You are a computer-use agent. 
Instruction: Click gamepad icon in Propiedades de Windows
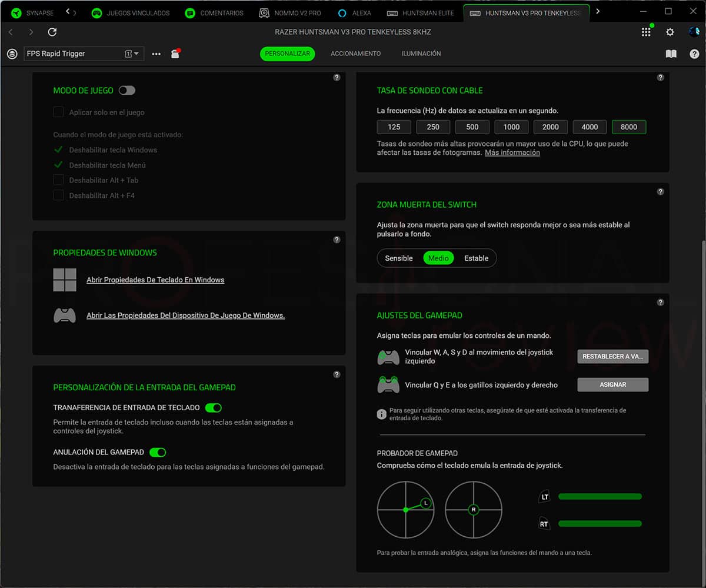[65, 315]
